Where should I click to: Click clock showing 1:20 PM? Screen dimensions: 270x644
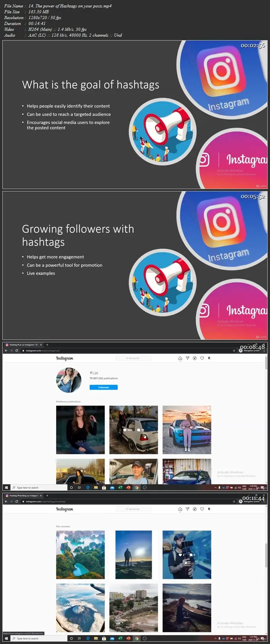pyautogui.click(x=253, y=487)
